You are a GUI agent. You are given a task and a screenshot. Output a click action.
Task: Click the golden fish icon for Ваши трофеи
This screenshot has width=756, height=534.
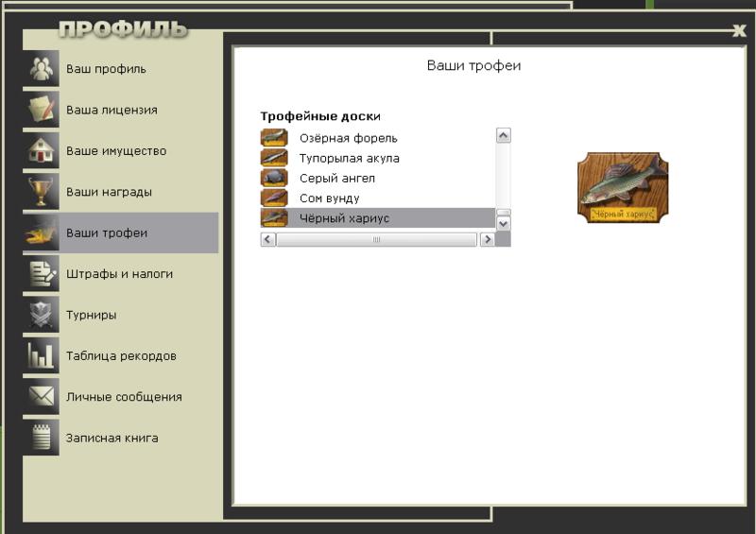click(41, 233)
